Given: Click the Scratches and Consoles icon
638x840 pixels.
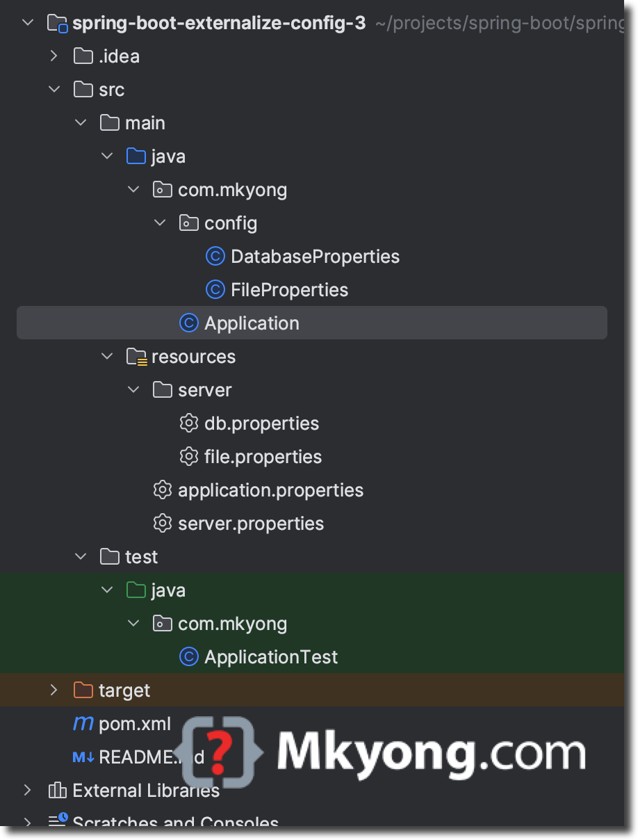Looking at the screenshot, I should (56, 822).
